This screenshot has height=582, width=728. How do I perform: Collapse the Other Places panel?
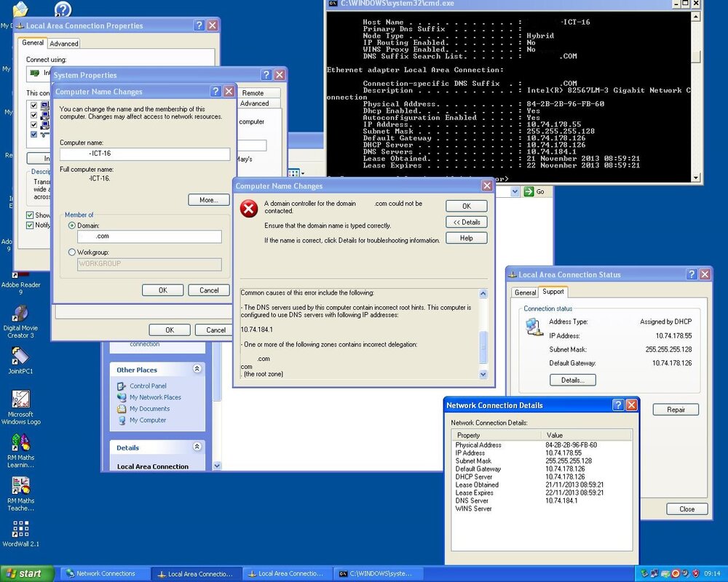pyautogui.click(x=197, y=369)
